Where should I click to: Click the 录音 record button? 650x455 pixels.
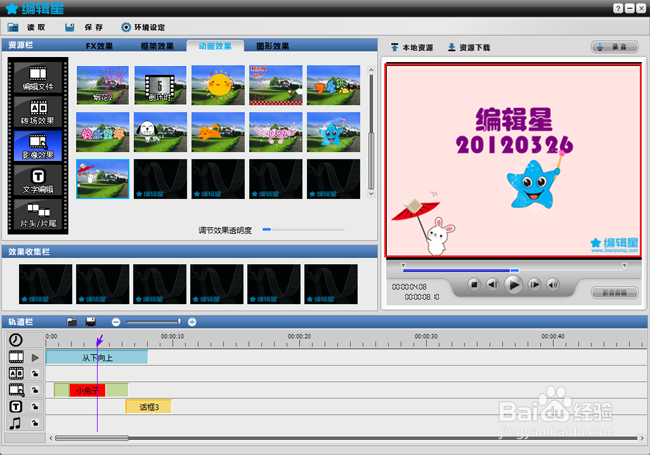coord(614,47)
